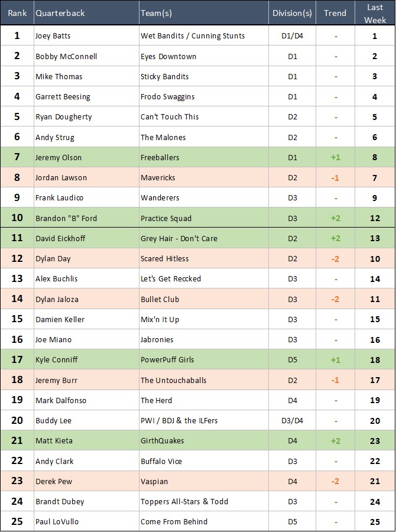This screenshot has height=532, width=396.
Task: Select quarterback name Joey Batts
Action: click(x=53, y=36)
